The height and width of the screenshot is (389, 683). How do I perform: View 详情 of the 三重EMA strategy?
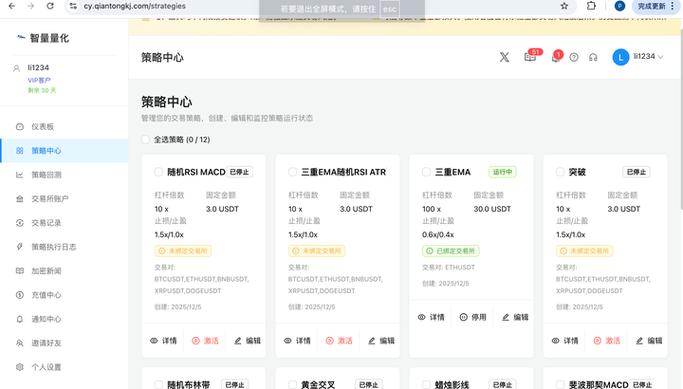(431, 317)
